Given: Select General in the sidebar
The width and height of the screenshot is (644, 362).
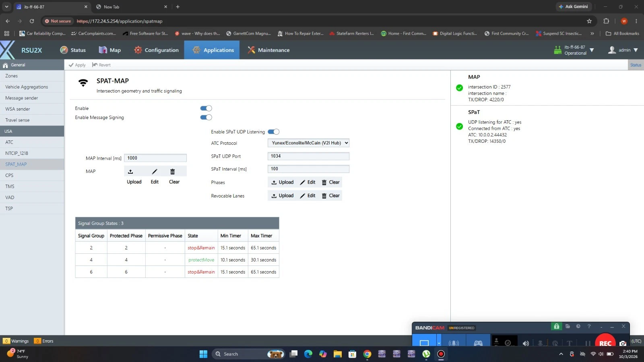Looking at the screenshot, I should [x=32, y=65].
